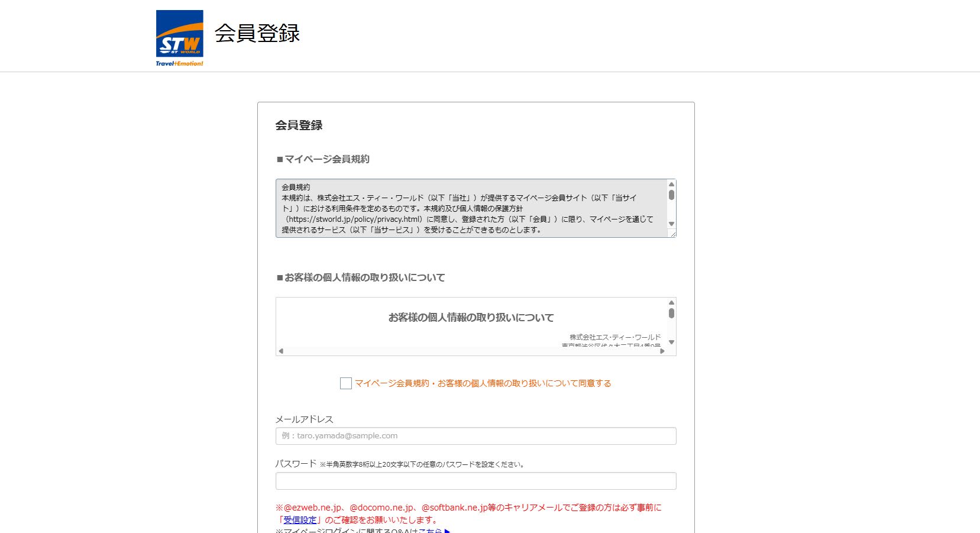Screen dimensions: 980x533
Task: Tick the agreement checkbox for 会員規約
Action: point(346,383)
